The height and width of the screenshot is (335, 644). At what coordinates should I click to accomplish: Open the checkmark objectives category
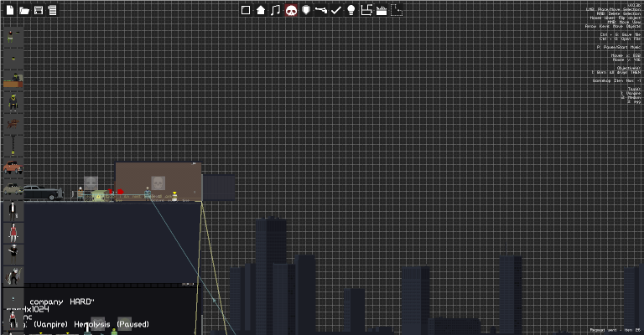336,10
